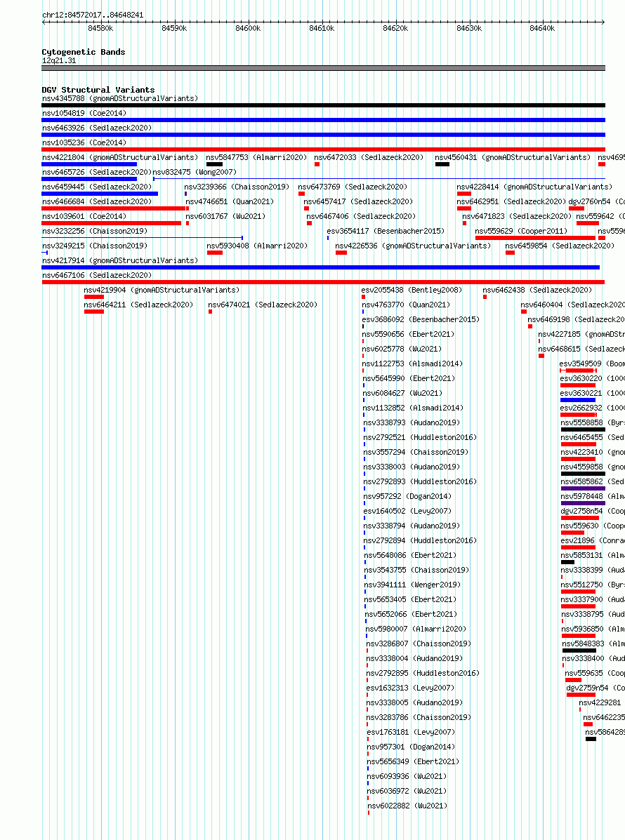The image size is (625, 840).
Task: Open nsv6462951 (Sedlazeck2020) variant
Action: [x=511, y=201]
